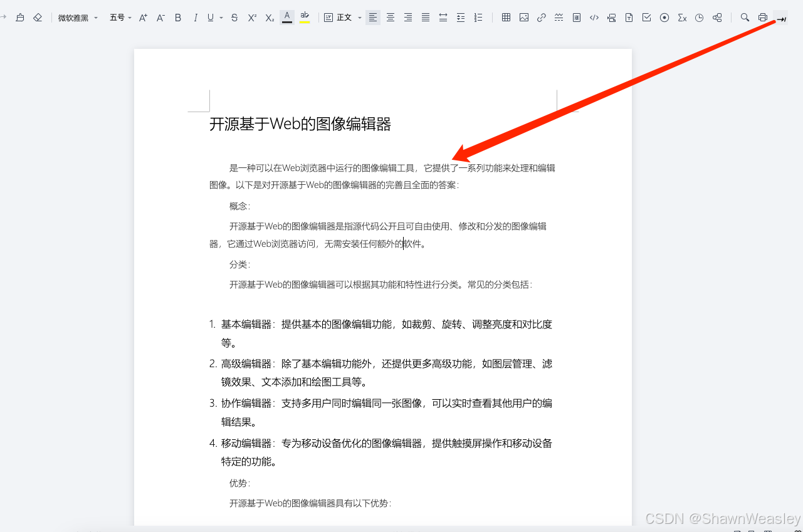Toggle underline formatting

tap(211, 18)
